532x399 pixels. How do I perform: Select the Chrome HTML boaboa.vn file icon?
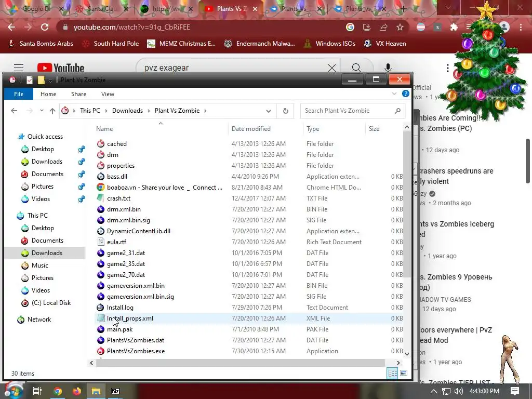101,187
